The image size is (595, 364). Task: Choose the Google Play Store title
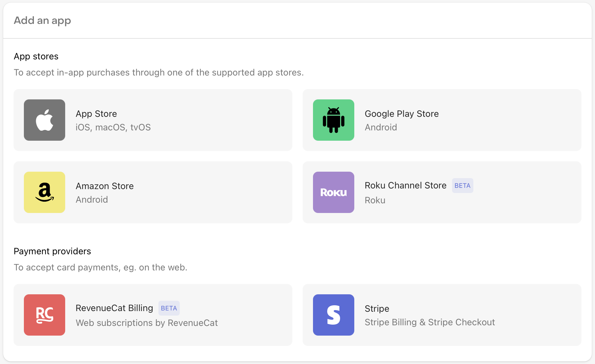pyautogui.click(x=402, y=114)
